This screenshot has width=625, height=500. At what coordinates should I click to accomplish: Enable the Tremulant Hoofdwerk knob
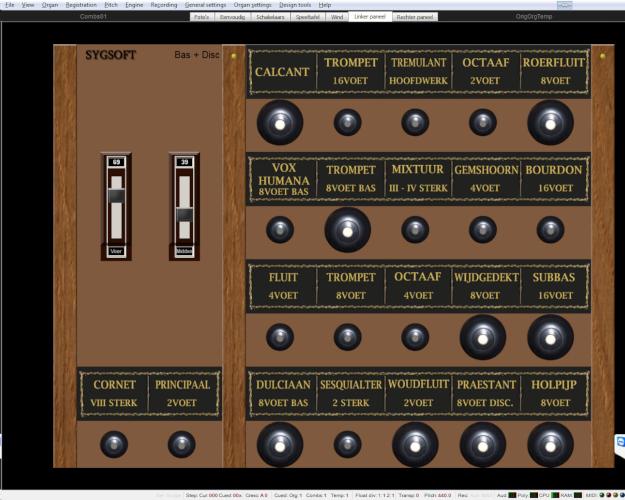coord(414,122)
